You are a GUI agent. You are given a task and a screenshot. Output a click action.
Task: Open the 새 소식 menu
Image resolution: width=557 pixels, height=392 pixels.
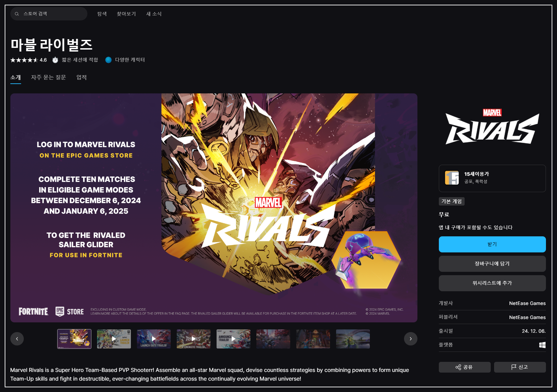pyautogui.click(x=154, y=14)
